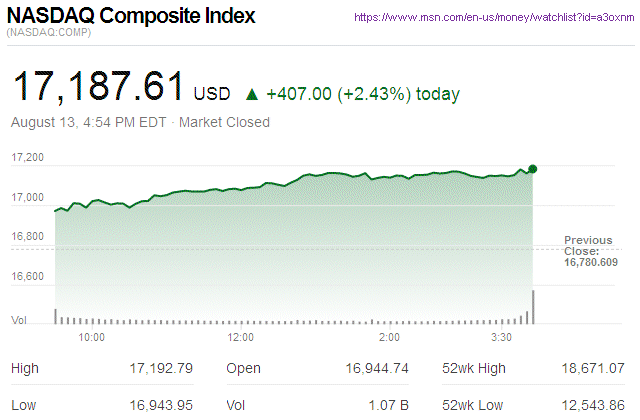Click the 16,600 y-axis price label
This screenshot has width=640, height=420.
(27, 276)
